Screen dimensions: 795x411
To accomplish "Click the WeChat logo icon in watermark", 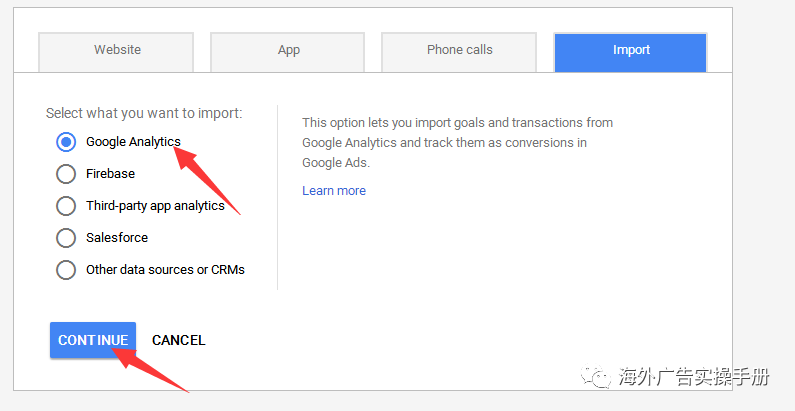I will tap(599, 378).
